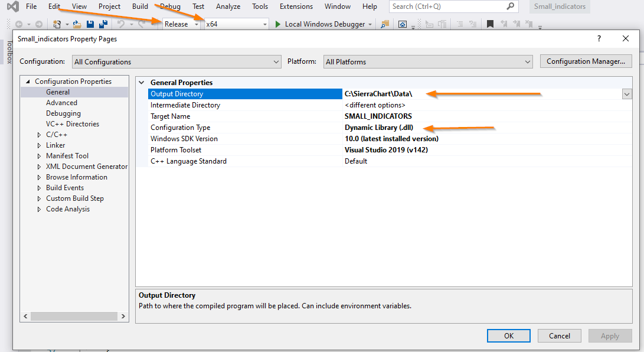Open the Platform All Platforms dropdown
The width and height of the screenshot is (644, 352).
[428, 61]
